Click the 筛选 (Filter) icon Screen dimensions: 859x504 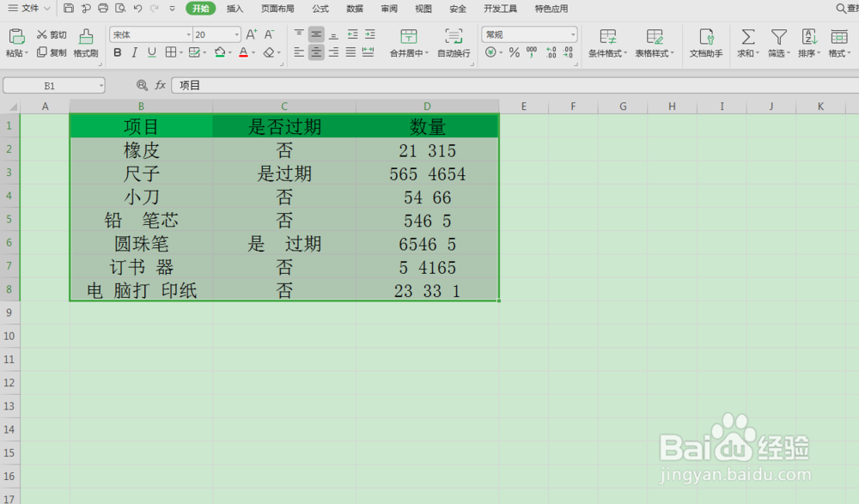click(778, 43)
